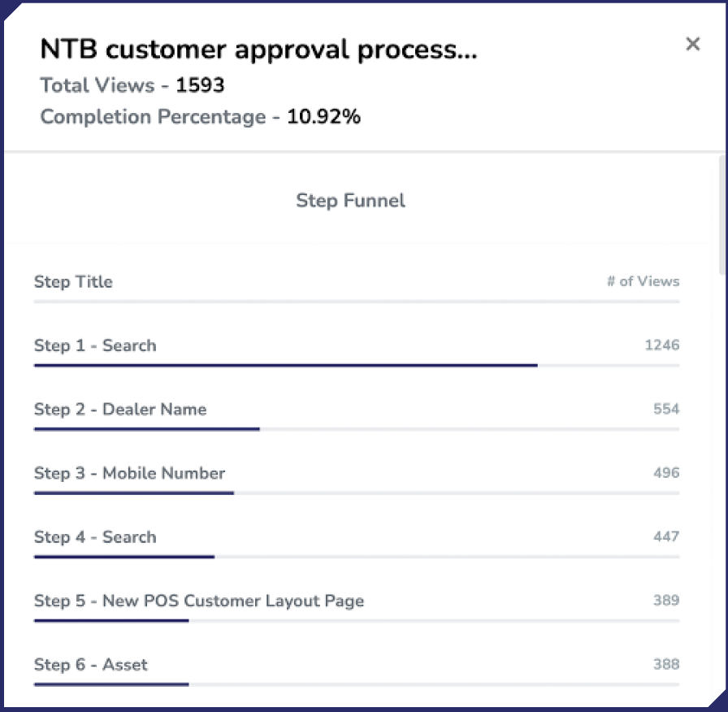
Task: Click the Total Views value 1593
Action: coord(200,85)
